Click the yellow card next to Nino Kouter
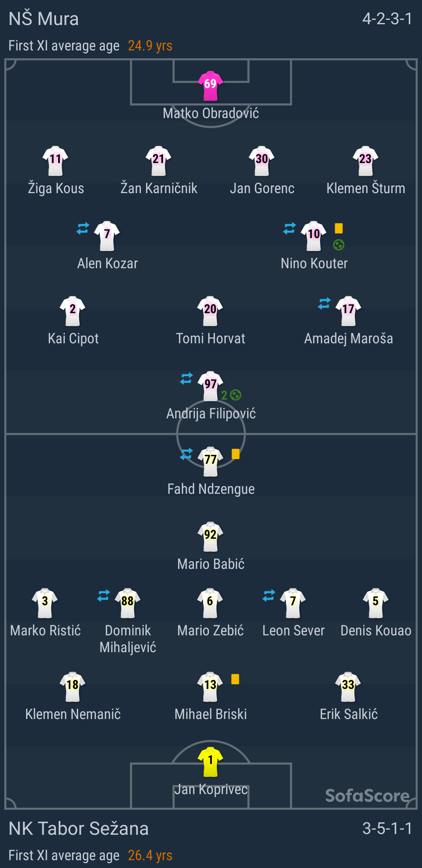This screenshot has width=422, height=868. (339, 228)
